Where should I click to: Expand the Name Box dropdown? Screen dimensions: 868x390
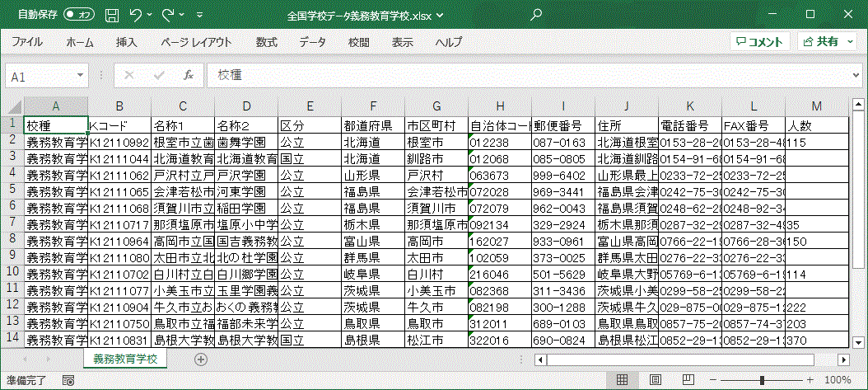[x=82, y=76]
